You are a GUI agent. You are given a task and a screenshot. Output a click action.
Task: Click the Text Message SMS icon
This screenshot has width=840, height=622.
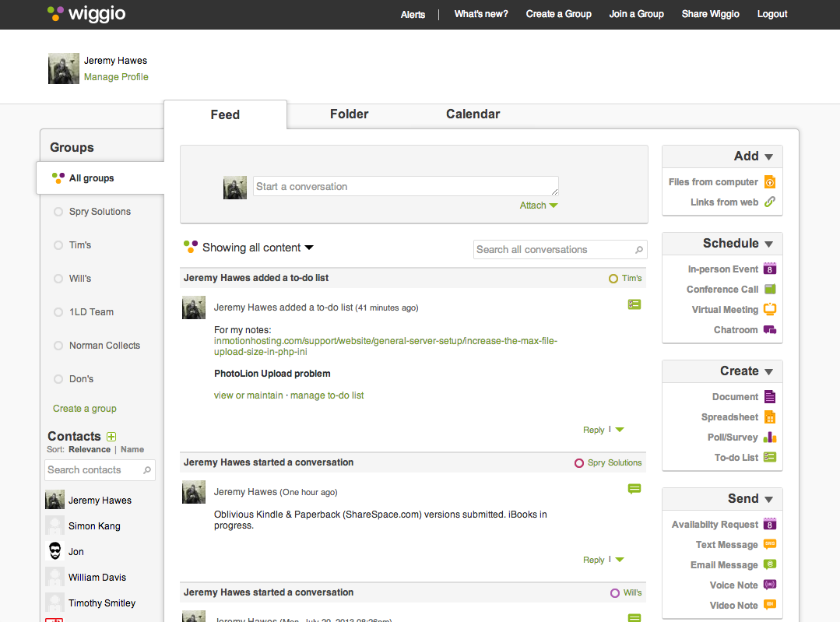770,544
